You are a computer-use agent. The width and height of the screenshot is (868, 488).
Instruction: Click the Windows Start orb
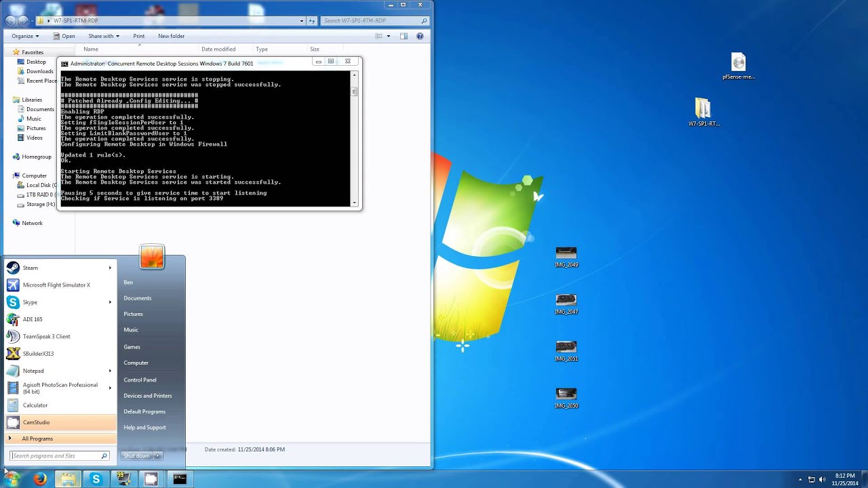[x=12, y=479]
